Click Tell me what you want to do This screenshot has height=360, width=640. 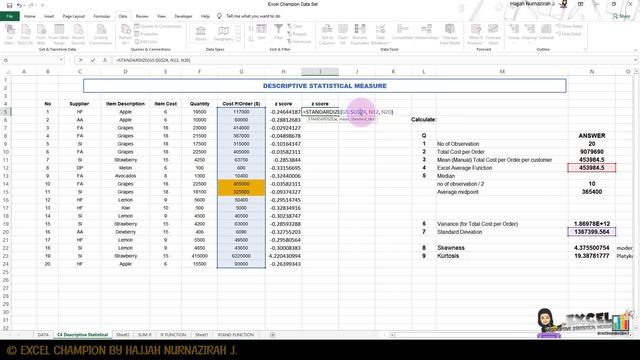click(253, 16)
